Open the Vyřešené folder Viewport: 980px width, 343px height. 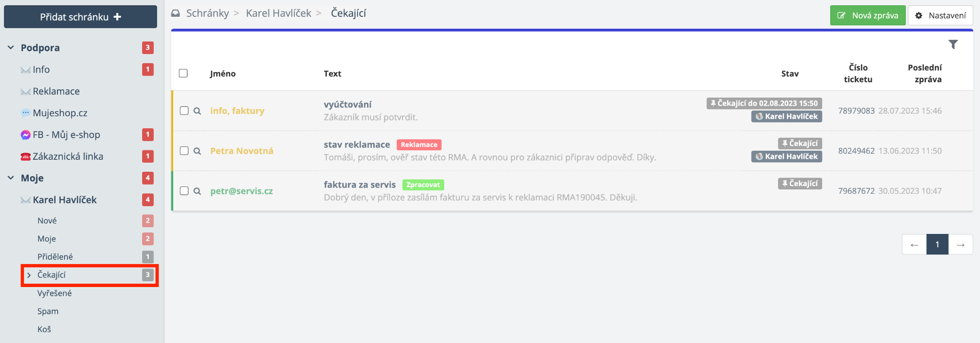click(55, 293)
